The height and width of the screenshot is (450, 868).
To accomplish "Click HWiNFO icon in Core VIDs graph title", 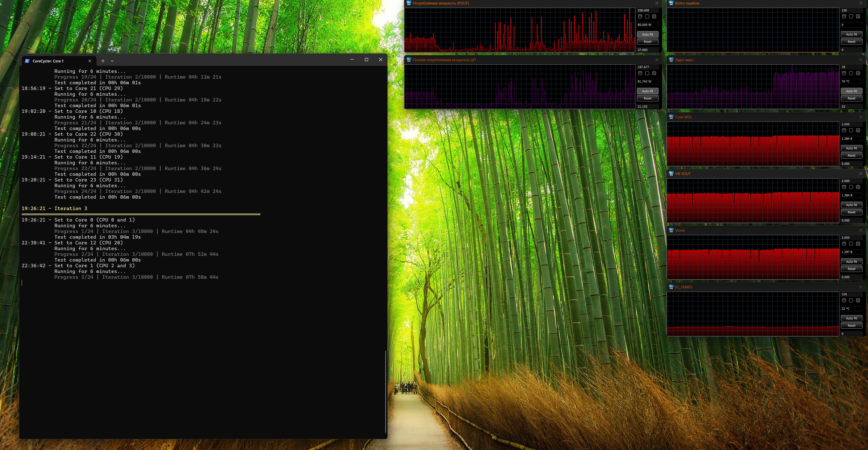I will click(x=671, y=117).
